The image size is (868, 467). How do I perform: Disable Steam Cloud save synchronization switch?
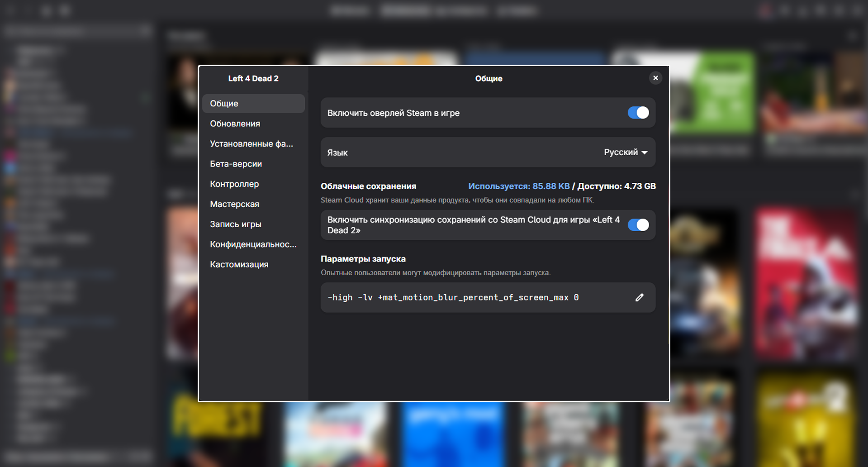[x=638, y=225]
